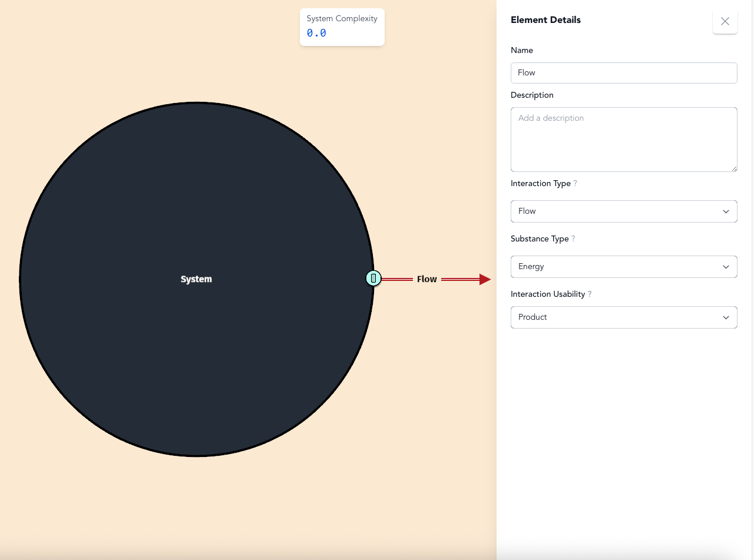The image size is (754, 560).
Task: Click the Description field label
Action: point(532,95)
